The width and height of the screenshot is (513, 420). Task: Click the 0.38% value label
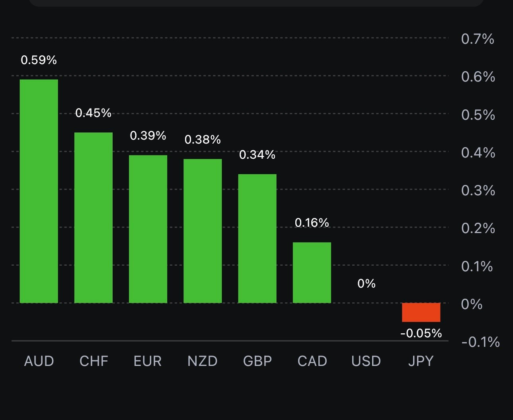point(203,140)
